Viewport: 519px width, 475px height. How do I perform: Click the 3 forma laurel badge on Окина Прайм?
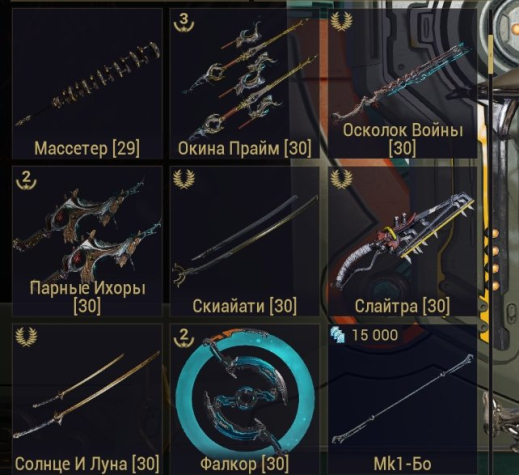pyautogui.click(x=184, y=22)
